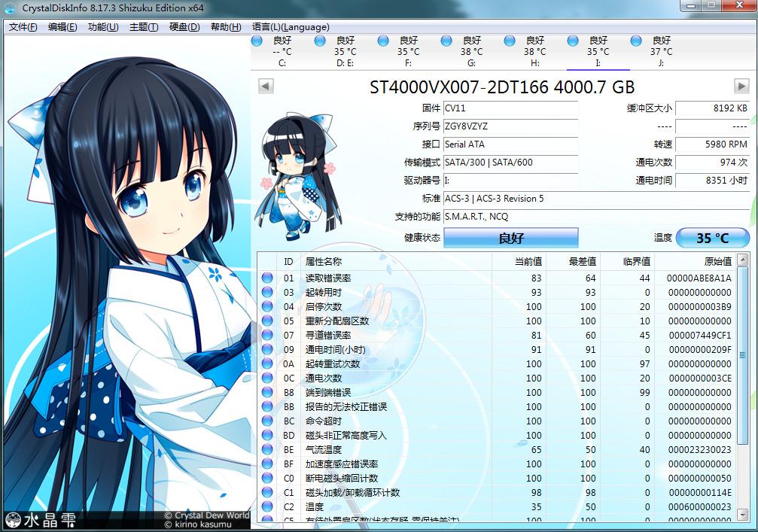Click status orb for B8 端到端错误
Image resolution: width=758 pixels, height=532 pixels.
(267, 392)
